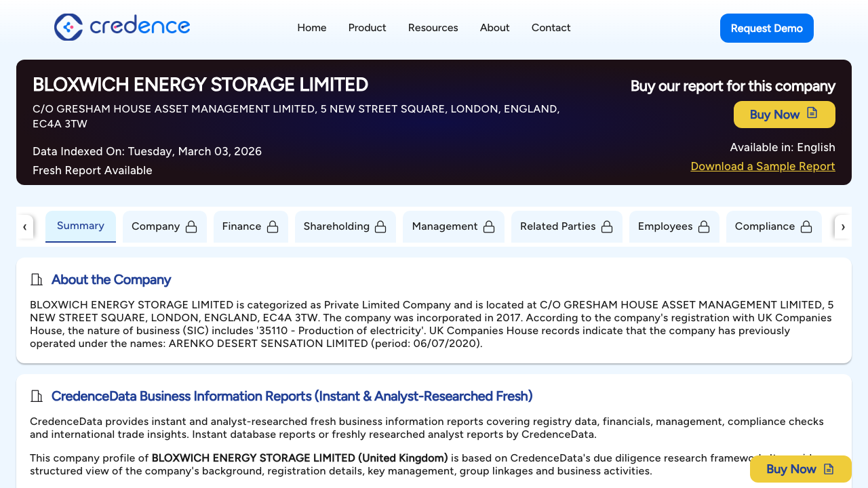Open the Download a Sample Report link
868x488 pixels.
(x=762, y=166)
